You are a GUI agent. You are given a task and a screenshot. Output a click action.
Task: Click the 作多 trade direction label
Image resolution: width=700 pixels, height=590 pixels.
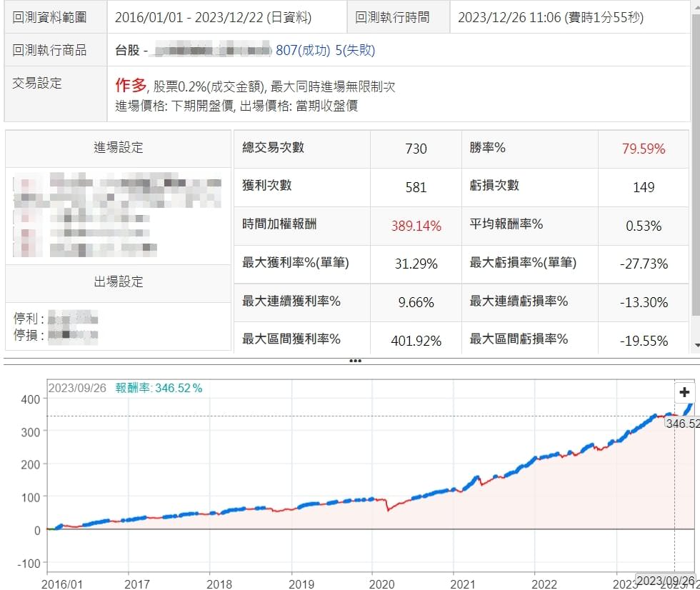coord(130,86)
